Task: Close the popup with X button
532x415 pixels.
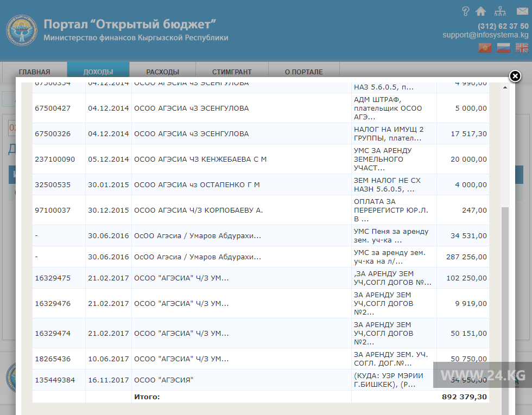Action: click(x=515, y=76)
